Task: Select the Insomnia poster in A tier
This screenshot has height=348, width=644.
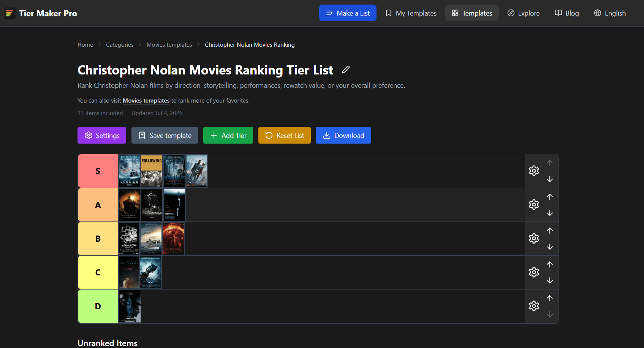Action: pos(174,205)
